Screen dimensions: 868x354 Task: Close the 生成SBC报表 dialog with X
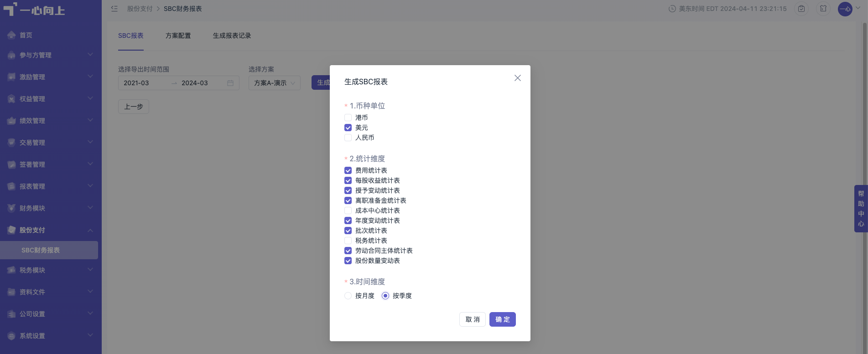coord(518,78)
